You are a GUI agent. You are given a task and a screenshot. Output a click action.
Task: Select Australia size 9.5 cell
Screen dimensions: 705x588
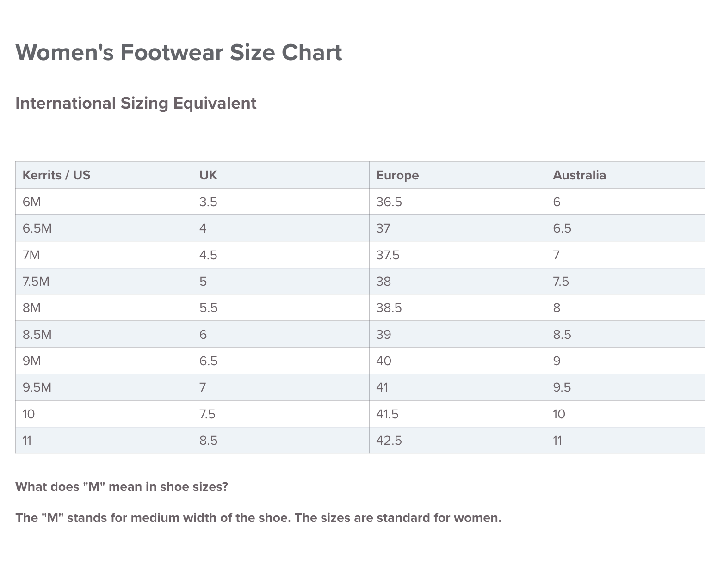coord(562,387)
